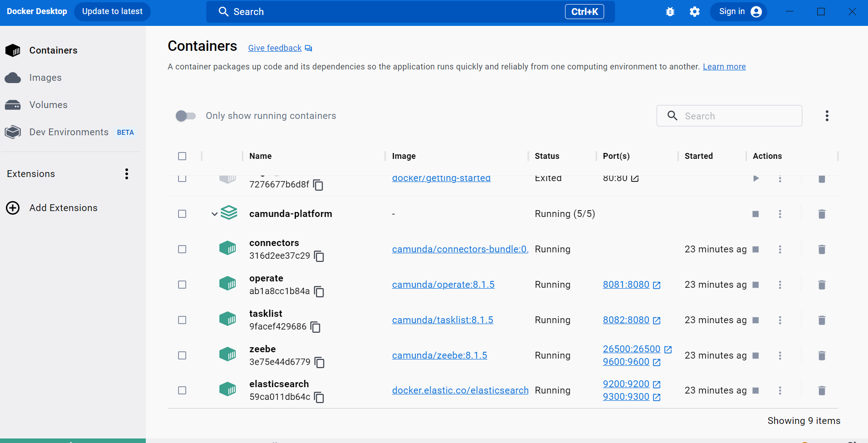
Task: Open port 8081:8080 external link icon
Action: pyautogui.click(x=657, y=285)
